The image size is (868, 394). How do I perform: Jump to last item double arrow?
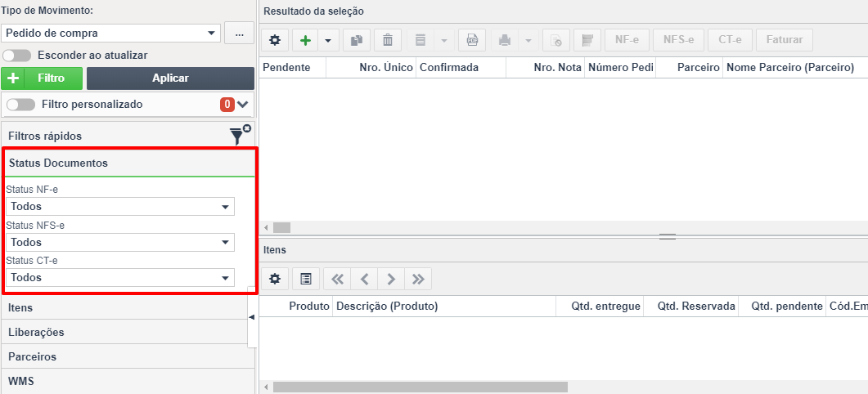coord(418,280)
